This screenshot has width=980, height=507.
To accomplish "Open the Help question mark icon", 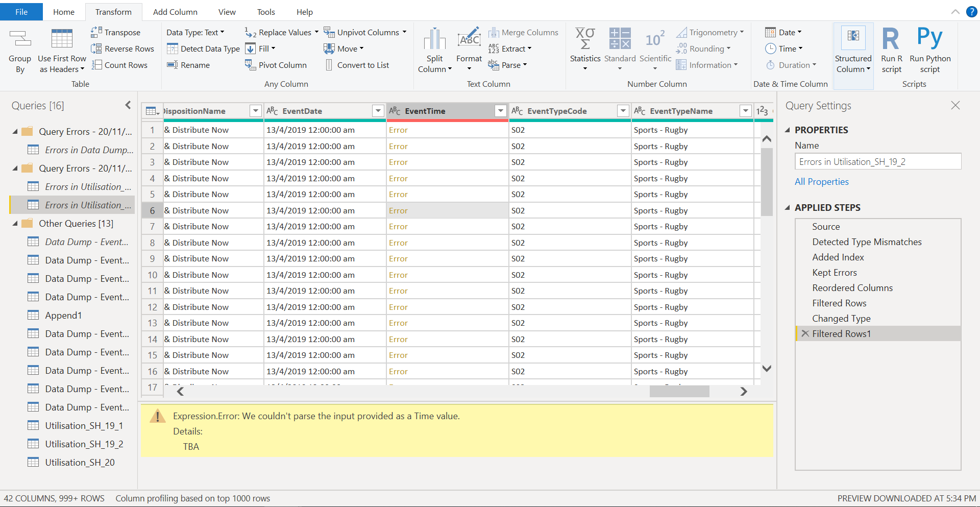I will (x=971, y=12).
